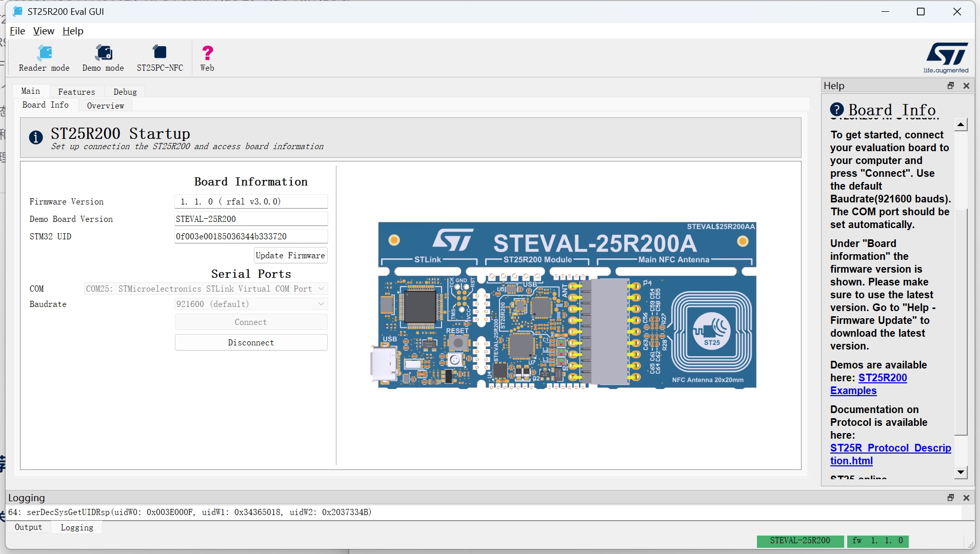Switch to Reader mode

point(44,58)
